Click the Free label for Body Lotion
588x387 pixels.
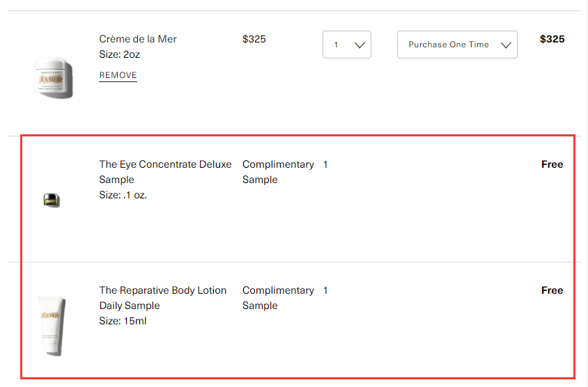click(552, 290)
